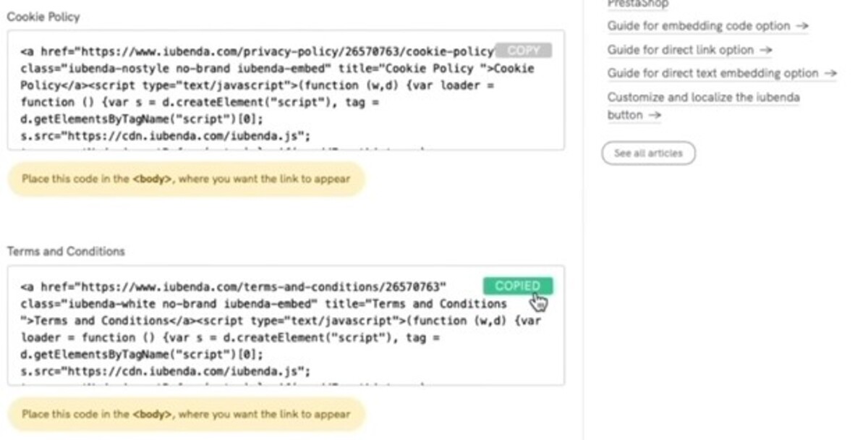This screenshot has height=440, width=868.
Task: Click inside the Cookie Policy embed code field
Action: 286,90
